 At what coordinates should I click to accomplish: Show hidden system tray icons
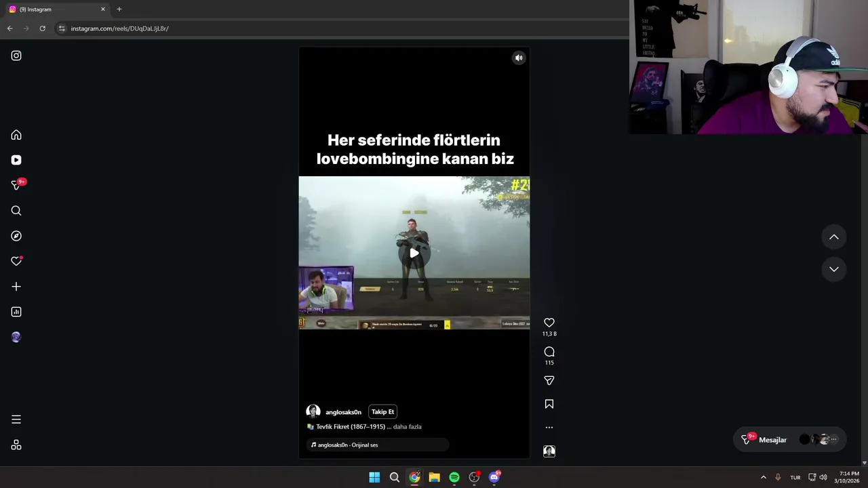coord(764,478)
